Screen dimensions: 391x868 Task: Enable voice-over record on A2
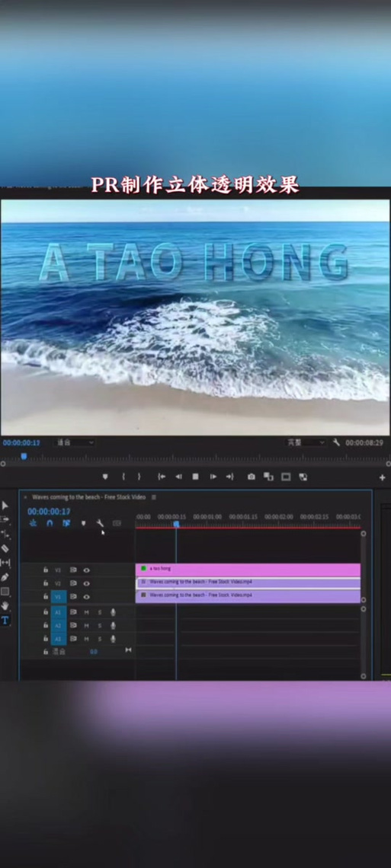(113, 626)
